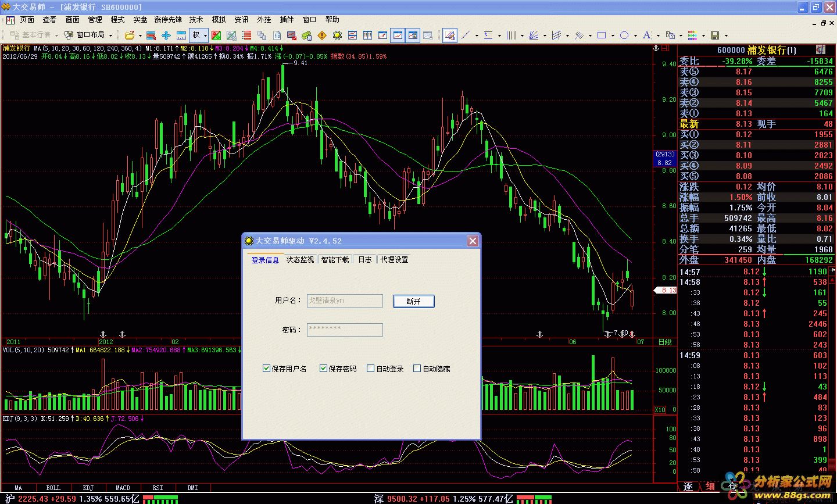This screenshot has width=837, height=504.
Task: Click the red-green percent chart icon
Action: pyautogui.click(x=216, y=35)
